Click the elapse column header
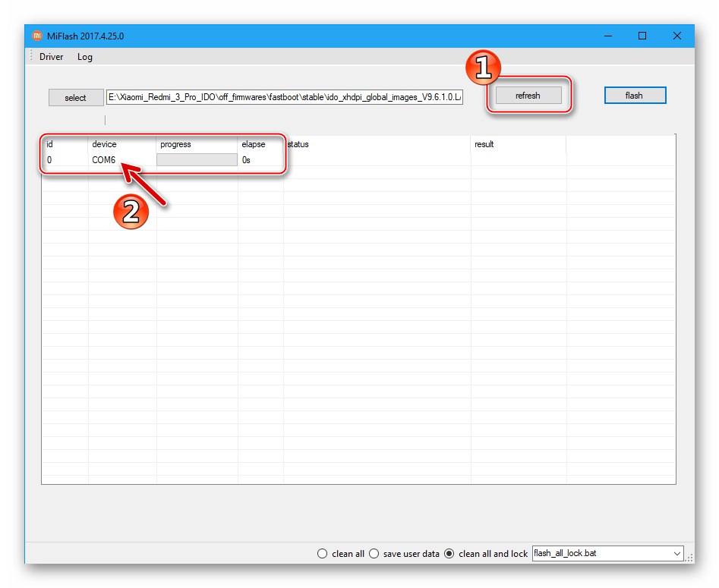The width and height of the screenshot is (719, 588). pos(253,144)
